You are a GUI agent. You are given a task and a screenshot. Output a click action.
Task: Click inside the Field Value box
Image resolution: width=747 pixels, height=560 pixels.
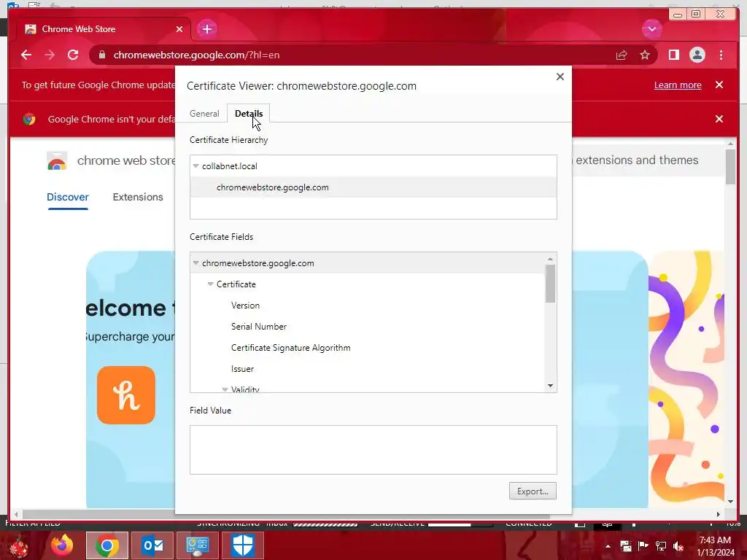point(373,449)
